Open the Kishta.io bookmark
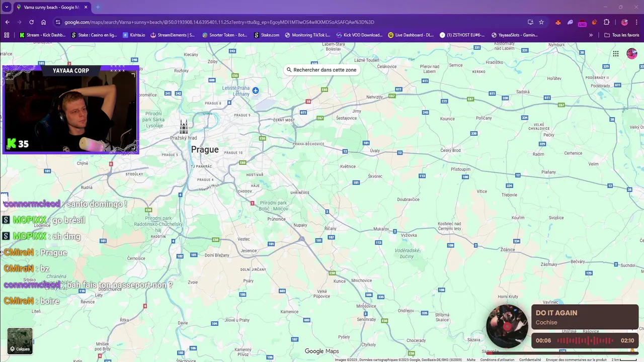This screenshot has height=362, width=644. (134, 35)
